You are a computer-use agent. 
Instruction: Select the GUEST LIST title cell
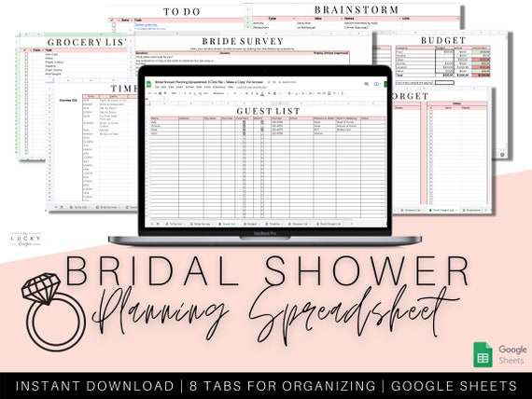tap(268, 111)
